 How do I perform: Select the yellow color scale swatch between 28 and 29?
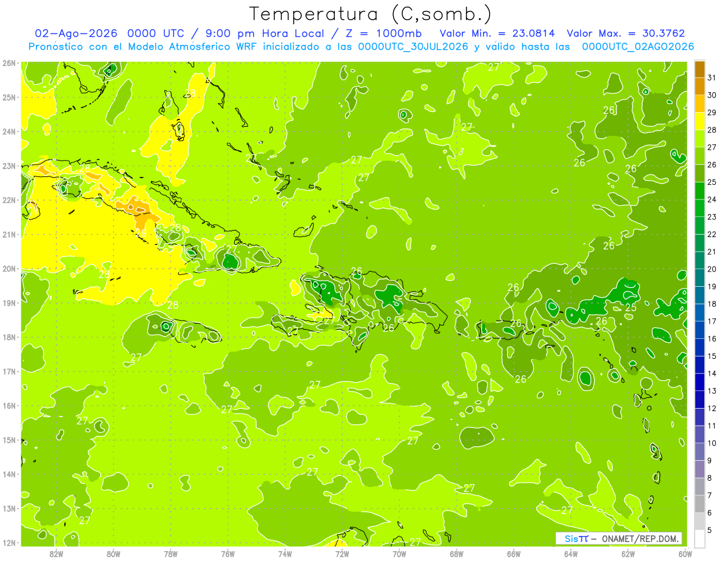point(699,121)
